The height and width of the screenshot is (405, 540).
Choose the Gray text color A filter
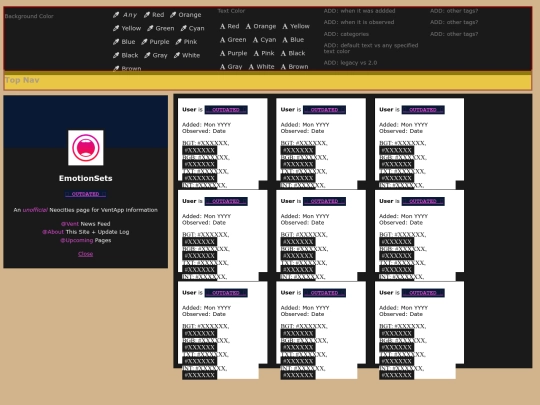[x=231, y=66]
